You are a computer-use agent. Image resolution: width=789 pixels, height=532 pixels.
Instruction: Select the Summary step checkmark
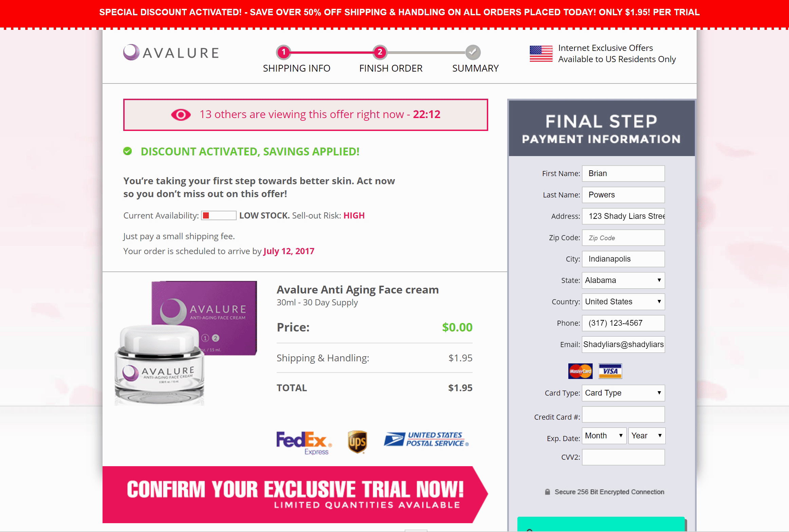point(473,52)
